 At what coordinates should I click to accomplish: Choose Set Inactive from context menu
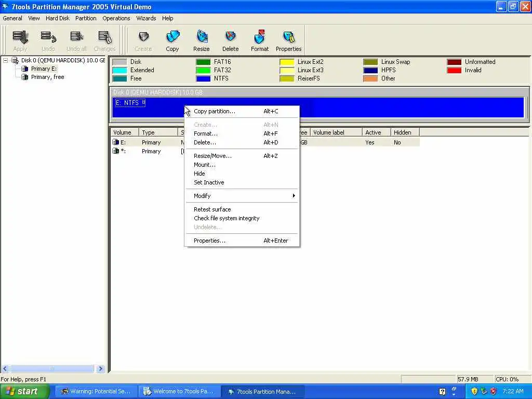coord(242,182)
